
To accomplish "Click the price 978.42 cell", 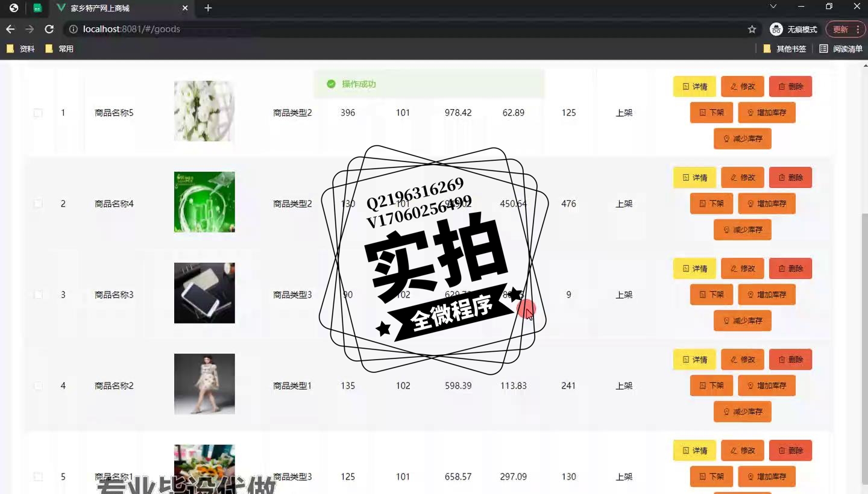I will (x=458, y=113).
